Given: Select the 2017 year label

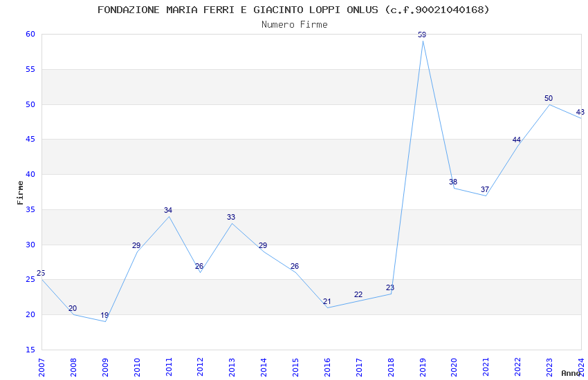Looking at the screenshot, I should coord(359,368).
